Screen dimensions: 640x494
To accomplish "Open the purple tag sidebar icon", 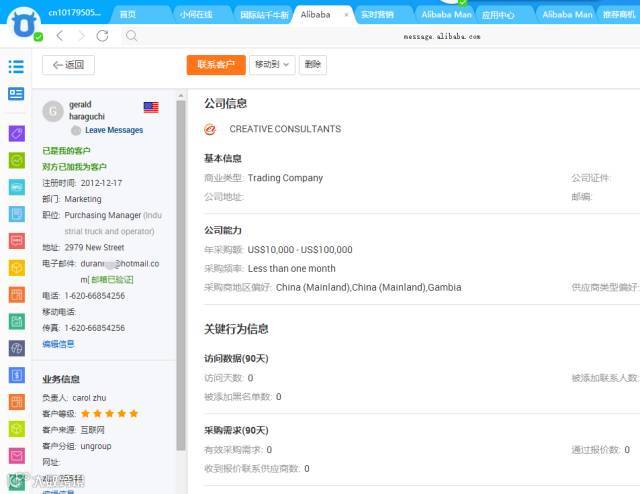I will (x=17, y=134).
